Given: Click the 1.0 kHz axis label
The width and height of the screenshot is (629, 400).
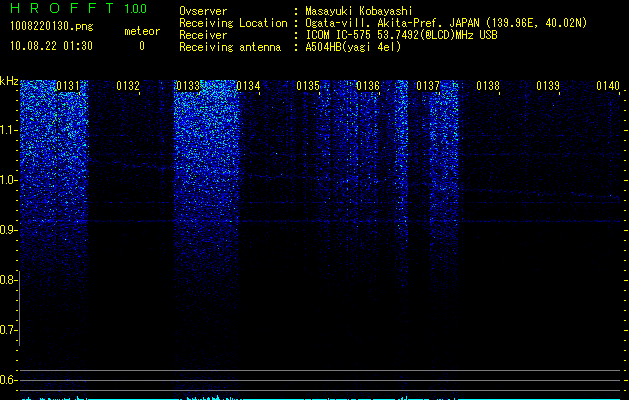Looking at the screenshot, I should [9, 180].
